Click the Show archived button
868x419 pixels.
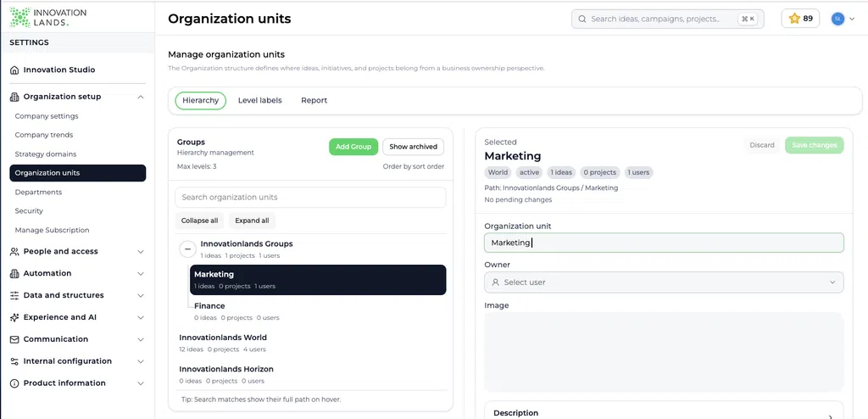(x=413, y=147)
